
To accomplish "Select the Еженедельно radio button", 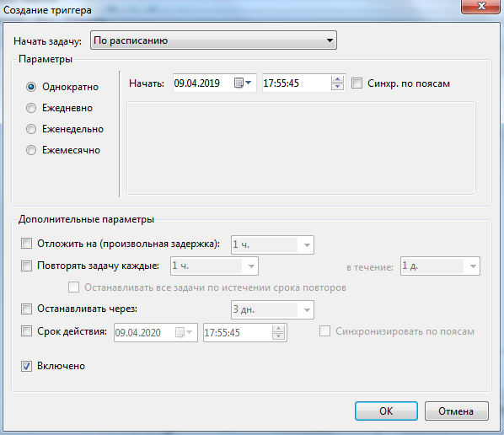I will 31,129.
